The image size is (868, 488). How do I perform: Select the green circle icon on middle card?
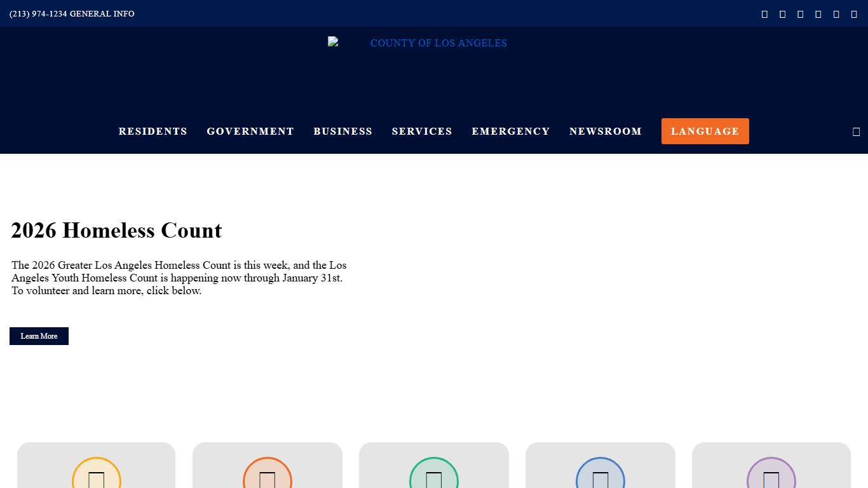[433, 481]
